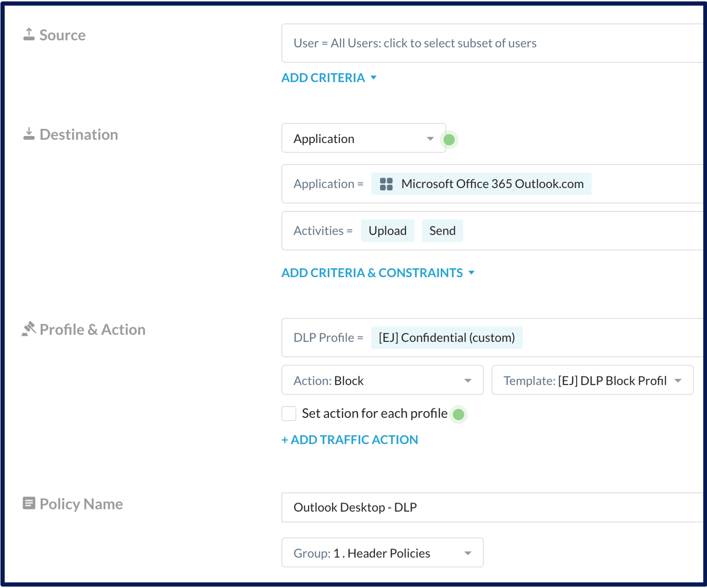Viewport: 707px width, 588px height.
Task: Click the Profile & Action heading
Action: click(x=93, y=330)
